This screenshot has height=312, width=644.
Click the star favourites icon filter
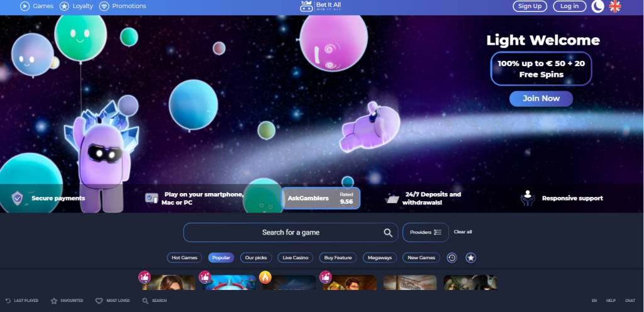(470, 258)
